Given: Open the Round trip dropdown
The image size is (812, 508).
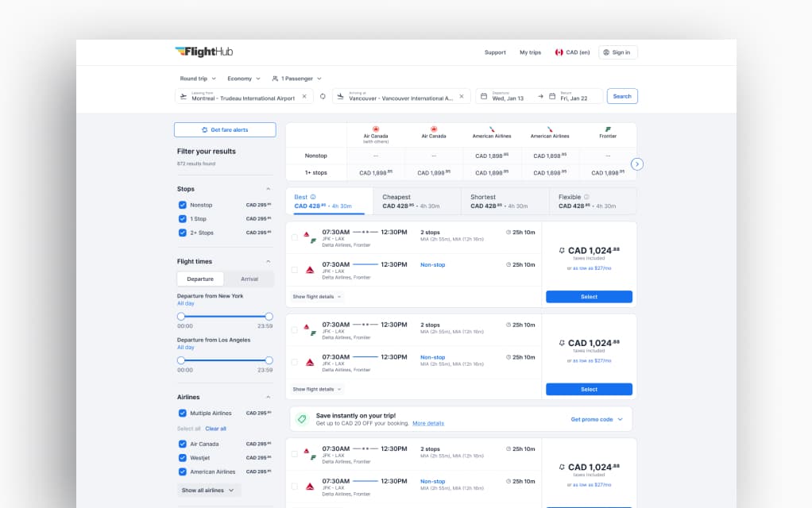Looking at the screenshot, I should coord(198,79).
